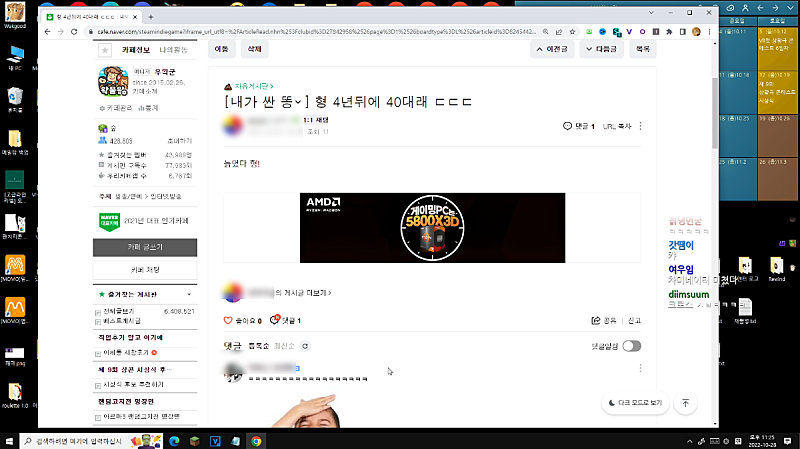The image size is (800, 449).
Task: Click the 이동 move button
Action: coord(221,49)
